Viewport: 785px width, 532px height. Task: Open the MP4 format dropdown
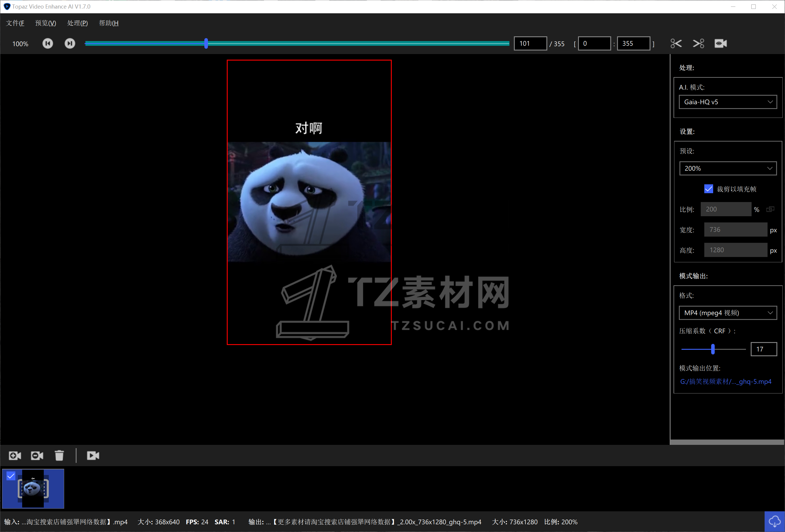pos(728,313)
